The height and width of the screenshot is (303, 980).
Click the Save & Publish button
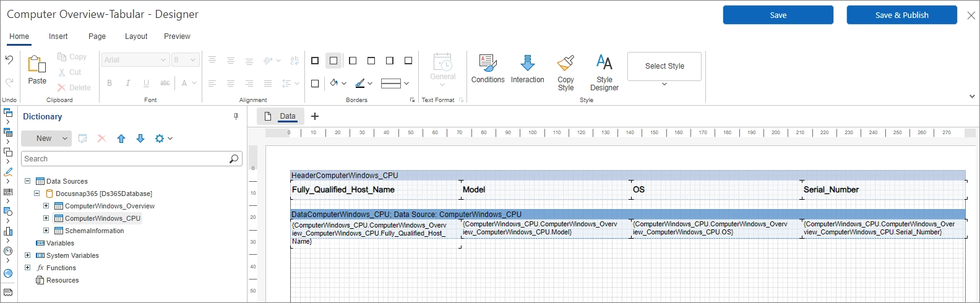(901, 15)
